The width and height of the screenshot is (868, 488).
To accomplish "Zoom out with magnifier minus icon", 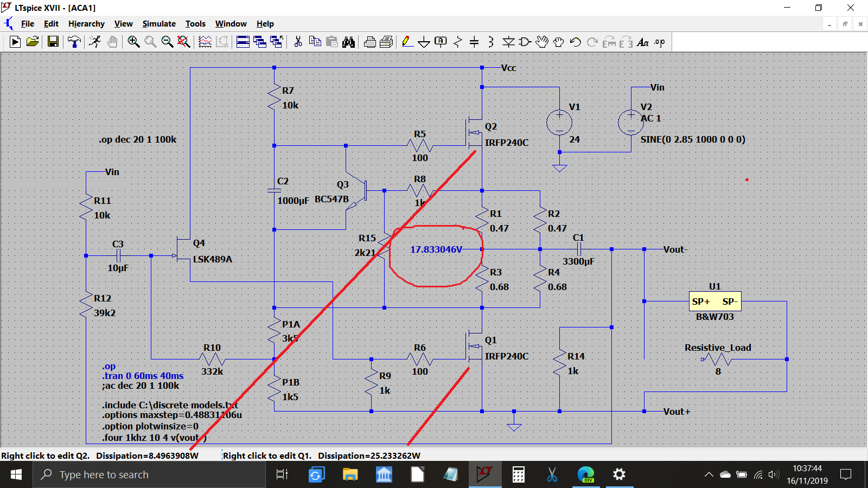I will 167,42.
